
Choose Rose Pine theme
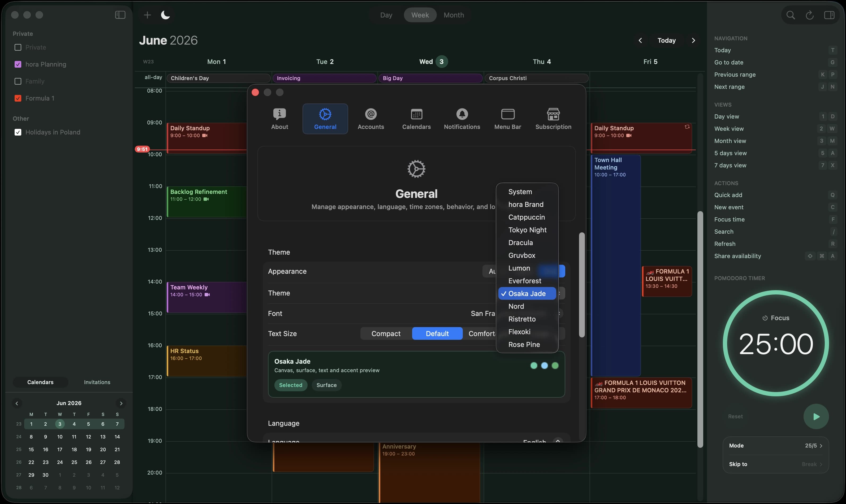click(527, 345)
